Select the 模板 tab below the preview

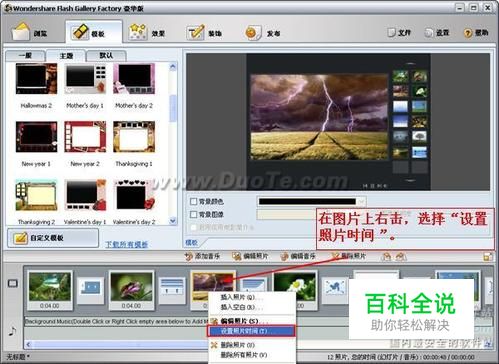point(191,243)
